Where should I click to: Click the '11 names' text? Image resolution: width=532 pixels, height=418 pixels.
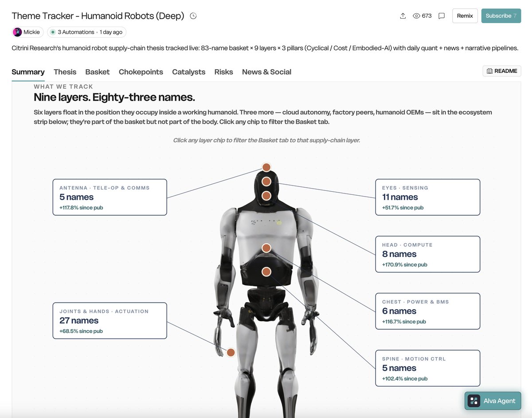click(400, 197)
